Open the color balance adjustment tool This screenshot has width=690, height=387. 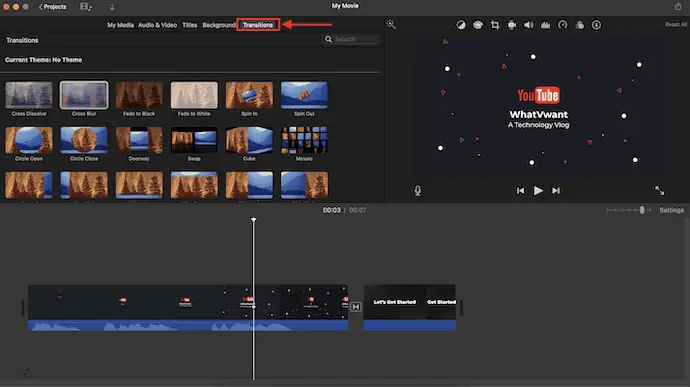point(461,25)
